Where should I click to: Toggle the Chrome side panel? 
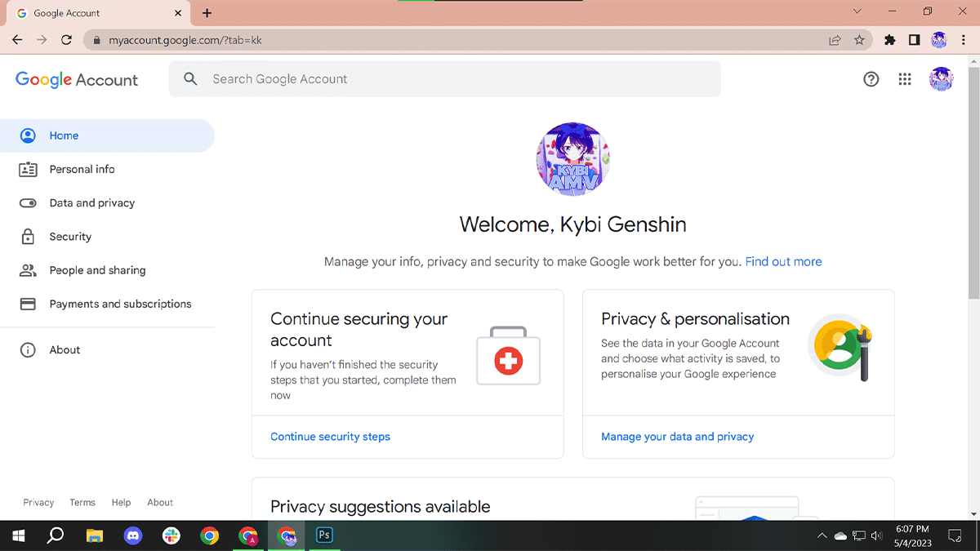point(915,39)
